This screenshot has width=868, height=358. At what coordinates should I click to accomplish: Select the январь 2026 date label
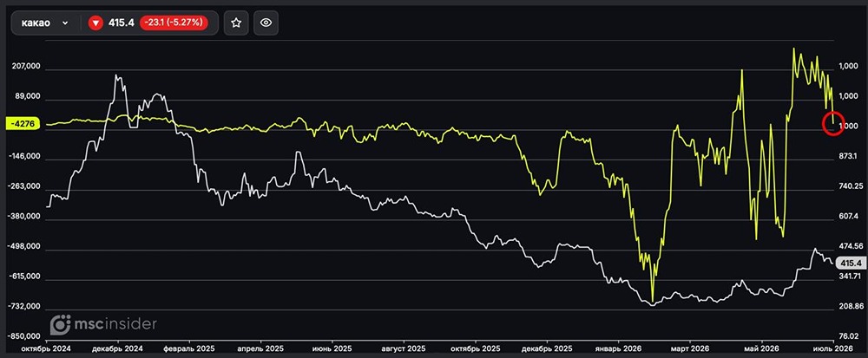(x=618, y=349)
